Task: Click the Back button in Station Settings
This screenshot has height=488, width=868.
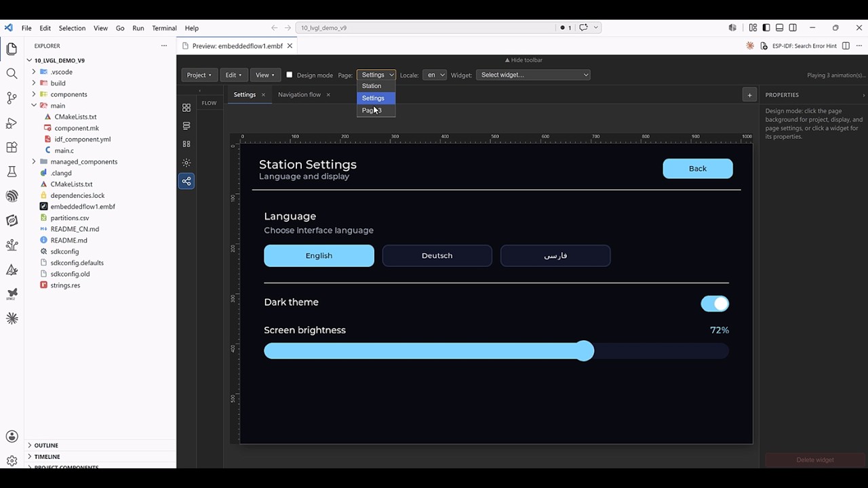Action: click(x=698, y=169)
